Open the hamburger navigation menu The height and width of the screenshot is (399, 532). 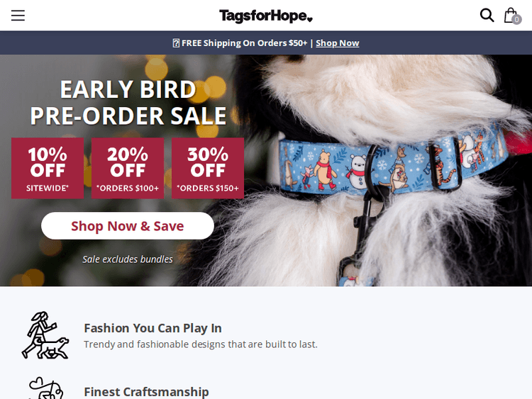18,16
